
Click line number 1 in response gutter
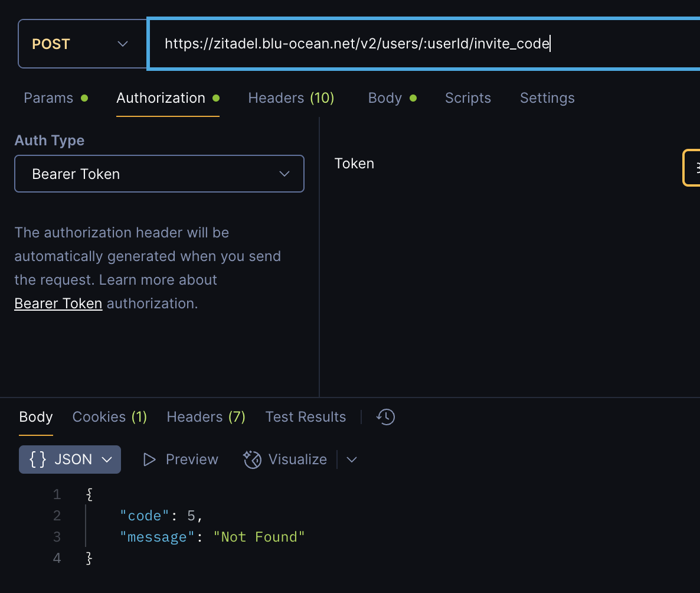[57, 494]
